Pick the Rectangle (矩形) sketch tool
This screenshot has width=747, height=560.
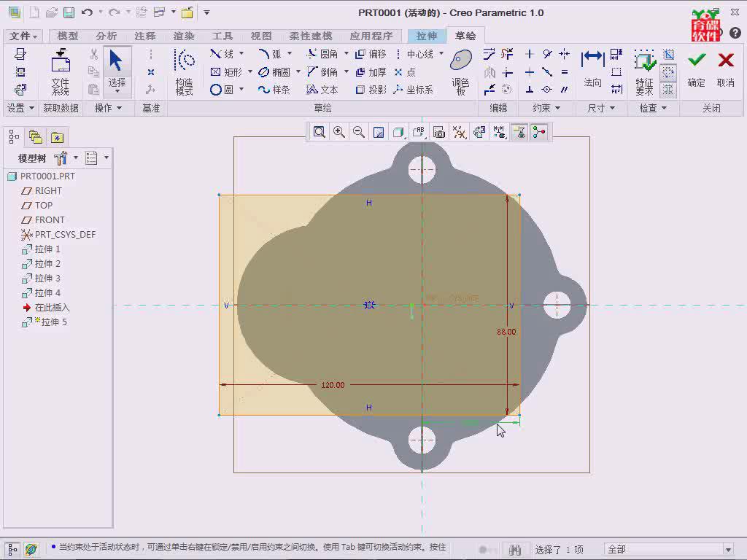(x=226, y=72)
